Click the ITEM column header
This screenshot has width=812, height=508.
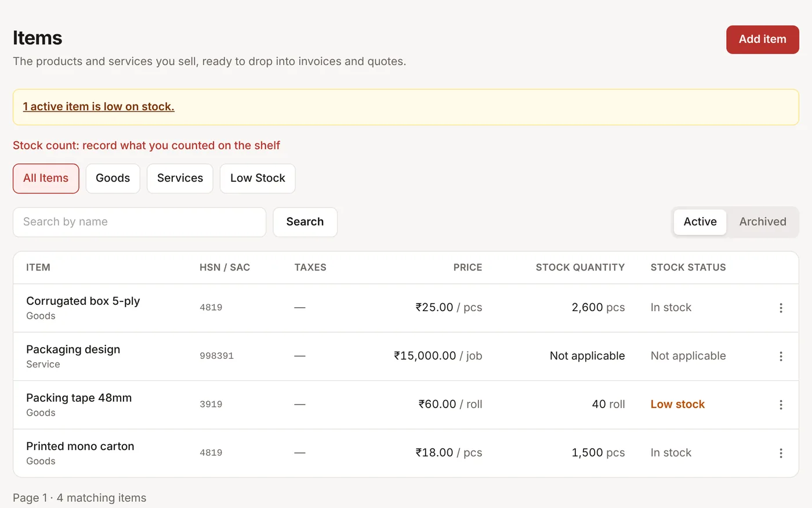point(38,268)
